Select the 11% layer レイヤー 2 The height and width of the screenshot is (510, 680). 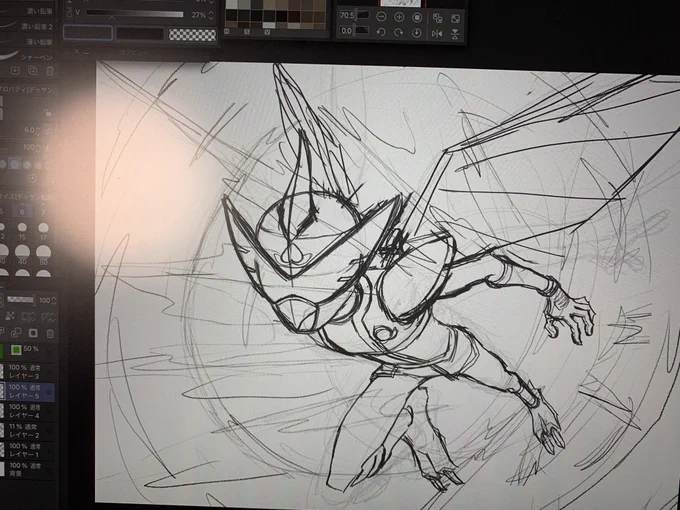click(27, 431)
